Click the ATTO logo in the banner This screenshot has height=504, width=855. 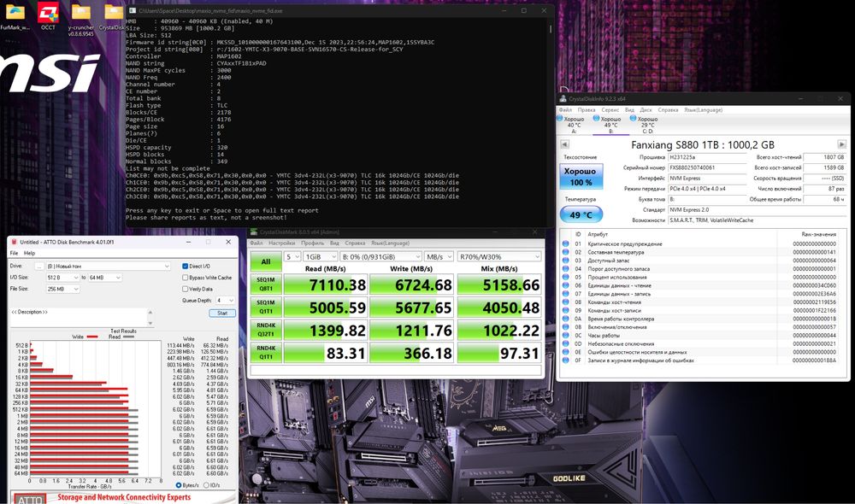(30, 499)
